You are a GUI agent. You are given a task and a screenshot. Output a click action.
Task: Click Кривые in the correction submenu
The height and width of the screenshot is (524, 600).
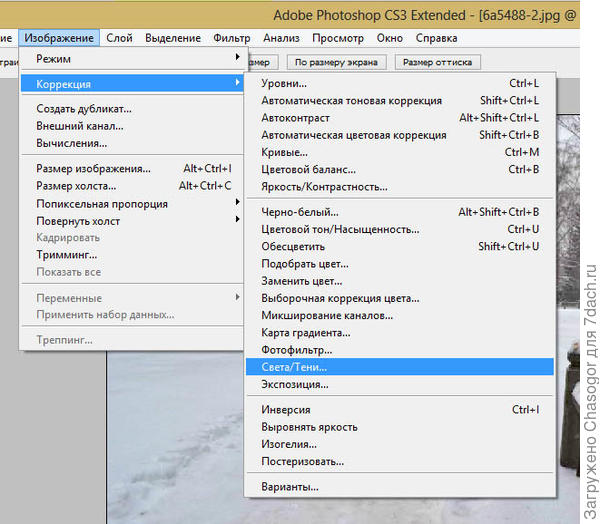(x=284, y=152)
